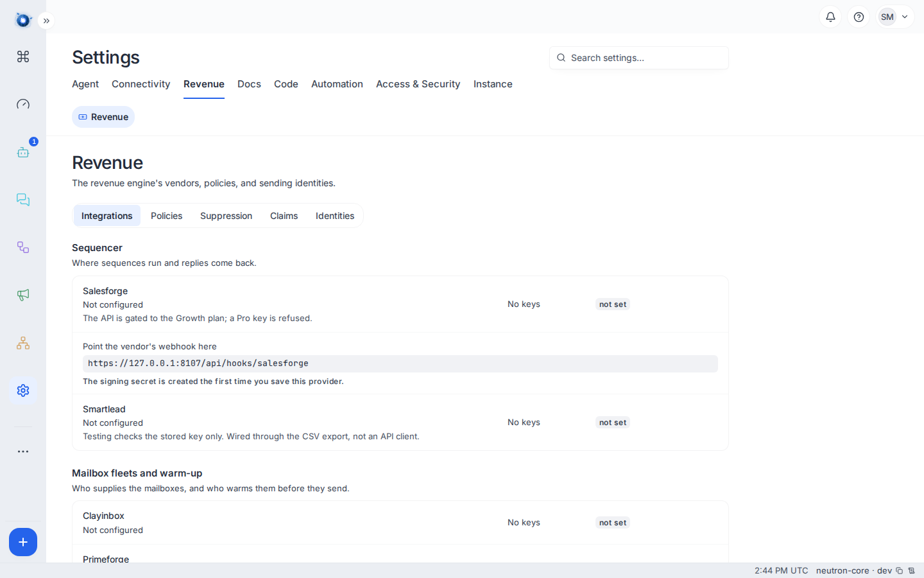Open the robot agent icon with badge
924x578 pixels.
coord(23,152)
